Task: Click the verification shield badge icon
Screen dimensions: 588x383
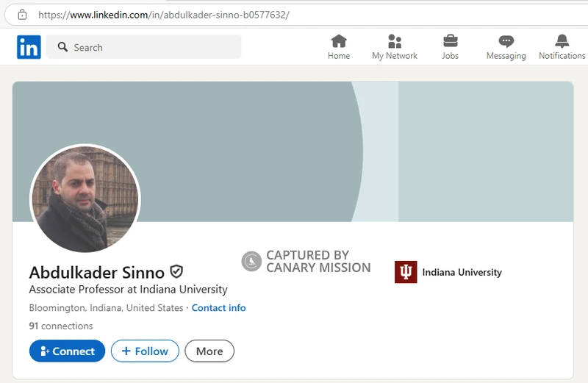Action: coord(176,271)
